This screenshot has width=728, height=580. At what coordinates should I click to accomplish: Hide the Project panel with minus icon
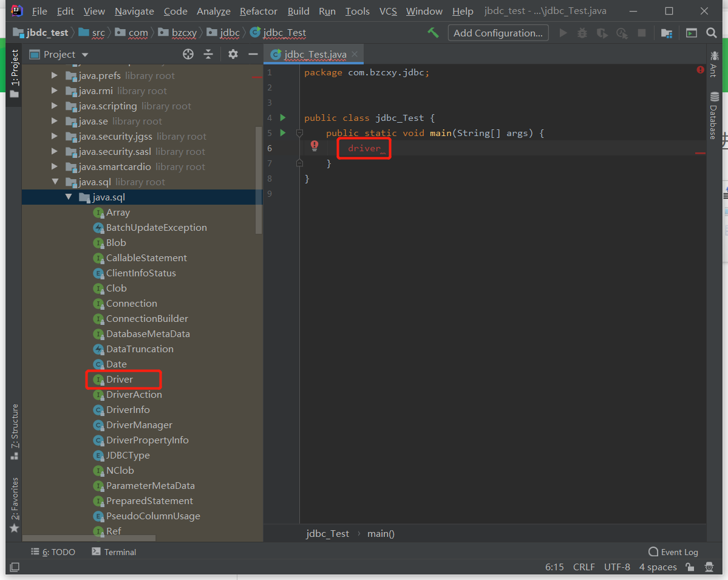point(253,54)
